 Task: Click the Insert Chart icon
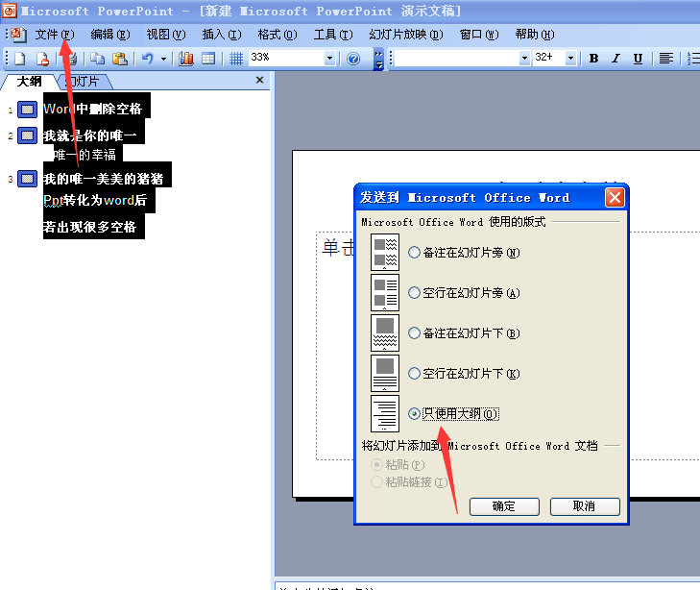[185, 59]
